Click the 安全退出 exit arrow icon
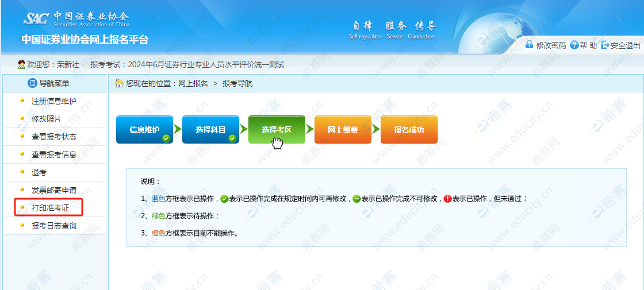The height and width of the screenshot is (290, 644). point(604,45)
